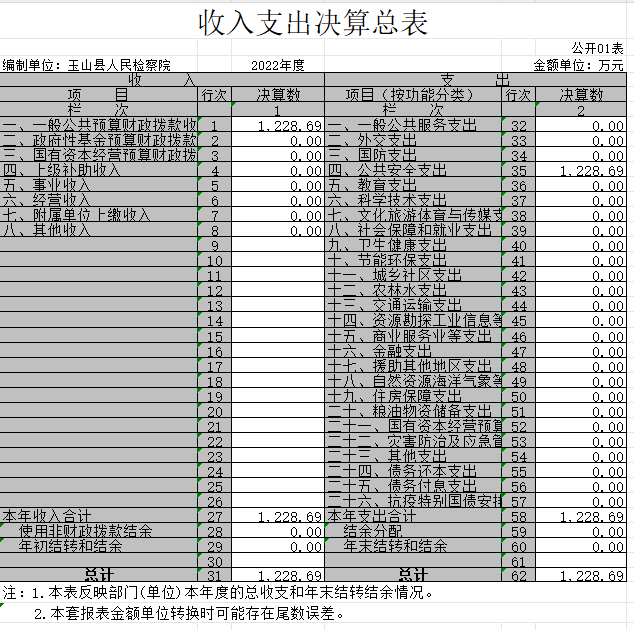Click the 十三、交通运输支出 cell

(413, 304)
